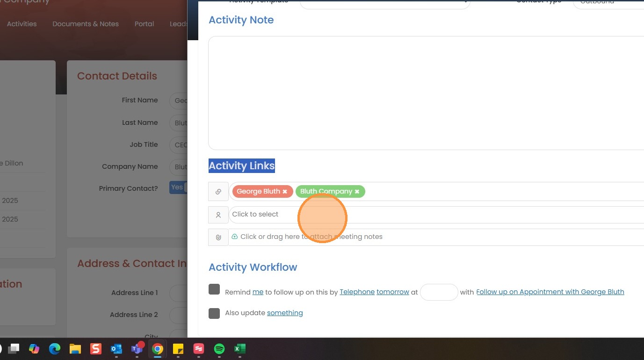Open Outlook from the taskbar
Screen dimensions: 644x360
click(116, 349)
